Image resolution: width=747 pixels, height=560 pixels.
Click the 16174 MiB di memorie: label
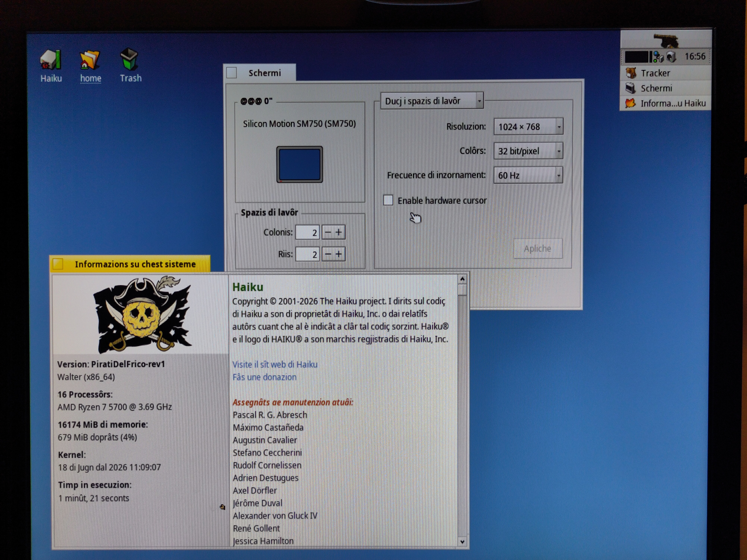103,425
